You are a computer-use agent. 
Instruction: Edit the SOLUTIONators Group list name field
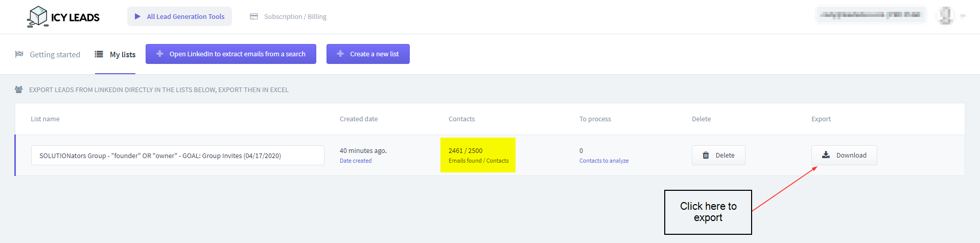point(178,156)
